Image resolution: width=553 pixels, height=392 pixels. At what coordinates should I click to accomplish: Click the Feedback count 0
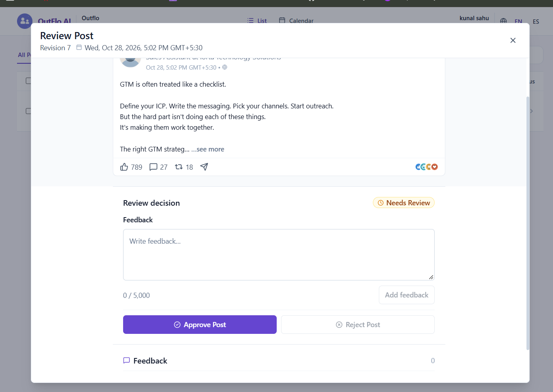[433, 361]
